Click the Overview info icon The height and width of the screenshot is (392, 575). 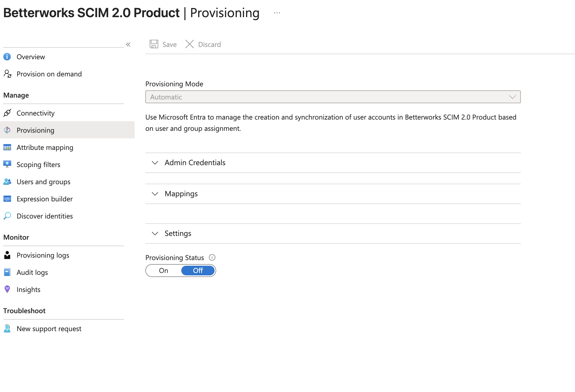click(7, 57)
